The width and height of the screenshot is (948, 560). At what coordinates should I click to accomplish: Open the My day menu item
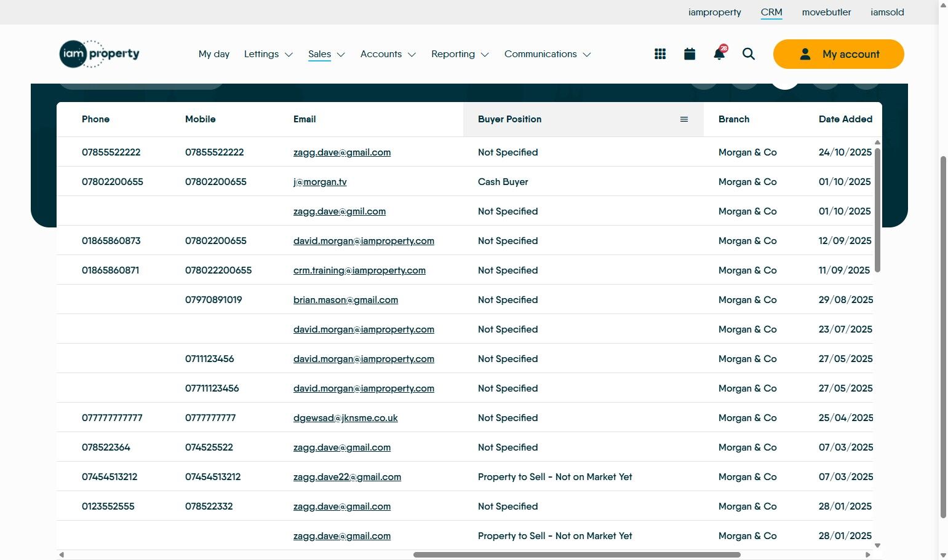pyautogui.click(x=214, y=54)
